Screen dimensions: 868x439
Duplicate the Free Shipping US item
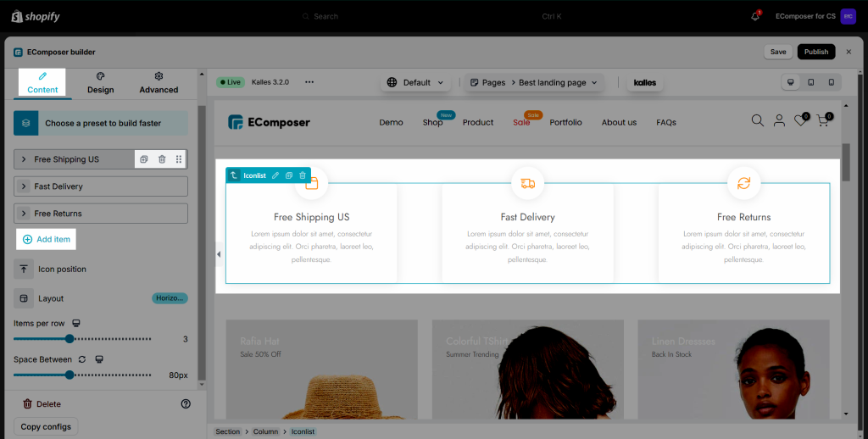coord(144,159)
